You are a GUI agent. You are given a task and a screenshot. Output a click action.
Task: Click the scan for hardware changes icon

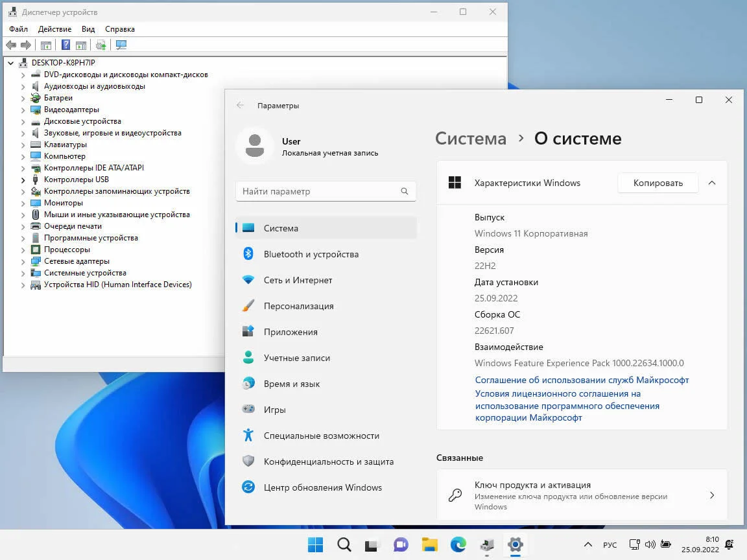click(x=121, y=45)
